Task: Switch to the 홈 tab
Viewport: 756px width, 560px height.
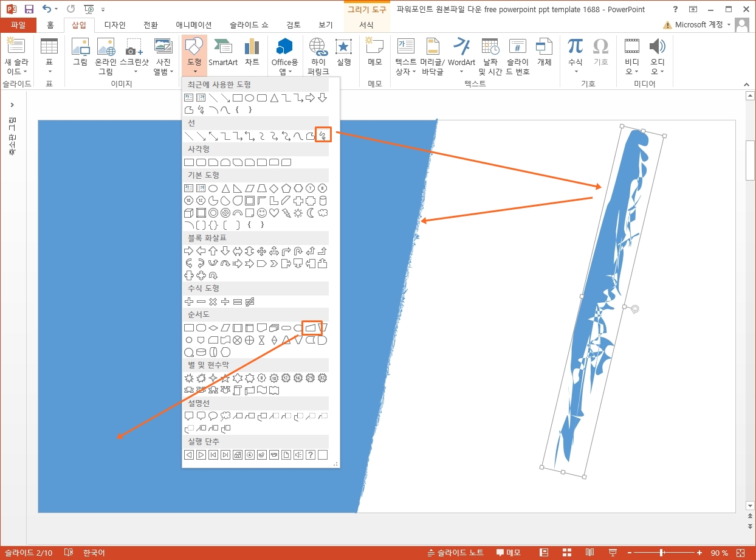Action: point(50,25)
